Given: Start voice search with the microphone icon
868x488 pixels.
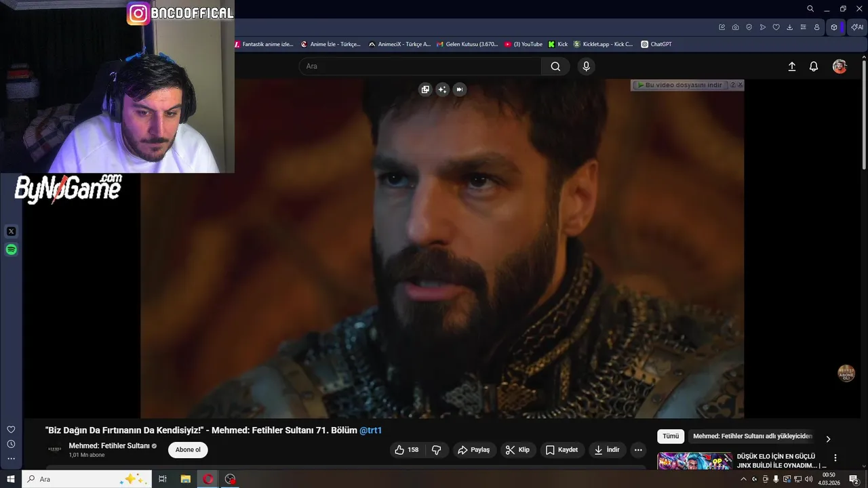Looking at the screenshot, I should pyautogui.click(x=587, y=66).
